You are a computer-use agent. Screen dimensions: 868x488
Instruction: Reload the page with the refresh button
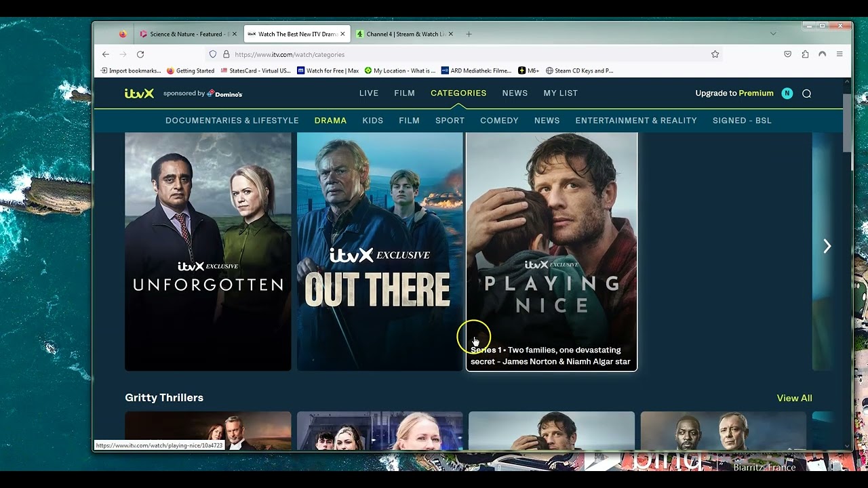[140, 54]
